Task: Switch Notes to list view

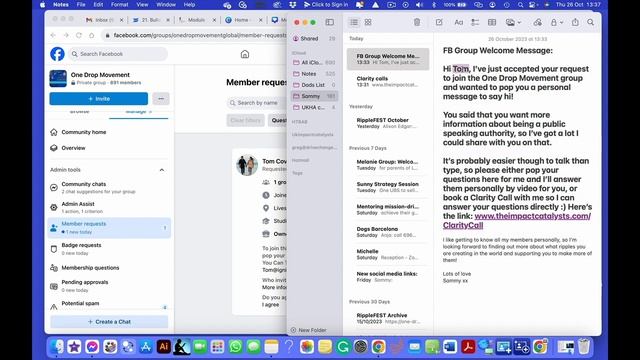Action: click(354, 22)
